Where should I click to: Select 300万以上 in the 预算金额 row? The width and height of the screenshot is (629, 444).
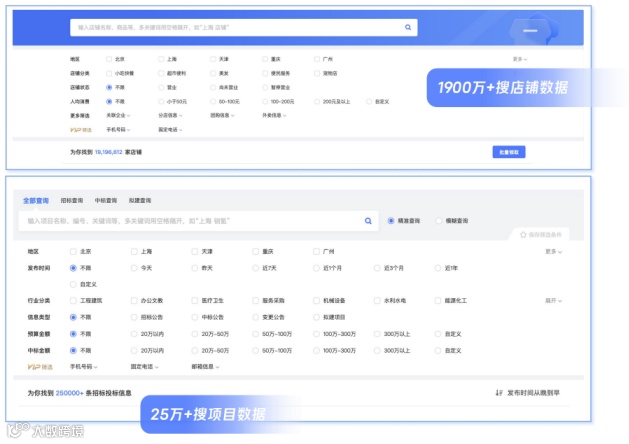click(377, 334)
